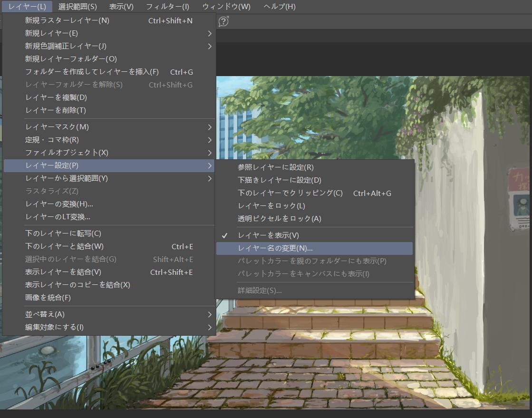Click 参照レイヤーに設定(R) in submenu
Viewport: 532px width, 418px height.
(x=275, y=167)
